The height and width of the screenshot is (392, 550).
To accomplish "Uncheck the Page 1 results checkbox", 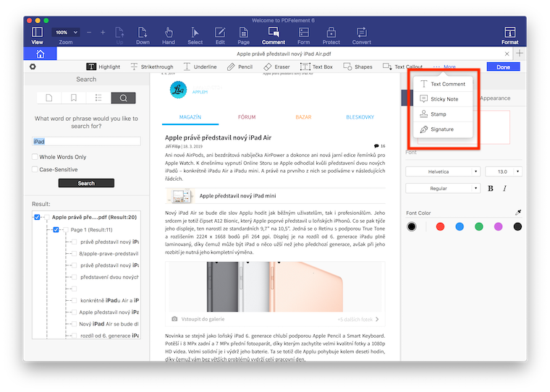I will (56, 230).
